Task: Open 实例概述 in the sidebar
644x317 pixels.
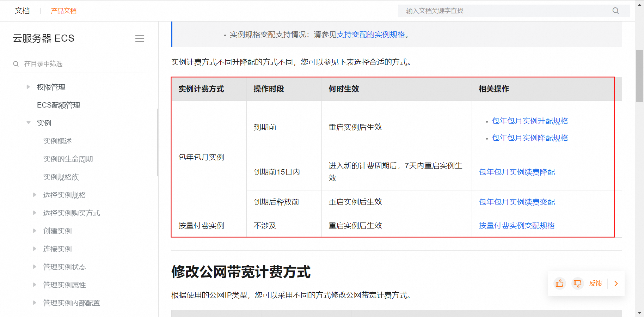Action: (57, 141)
